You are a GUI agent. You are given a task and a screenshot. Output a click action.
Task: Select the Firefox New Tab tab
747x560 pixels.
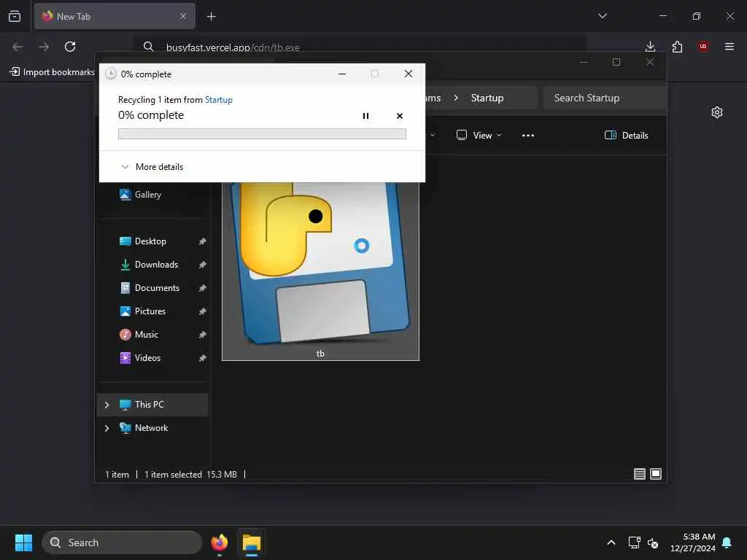(x=115, y=16)
